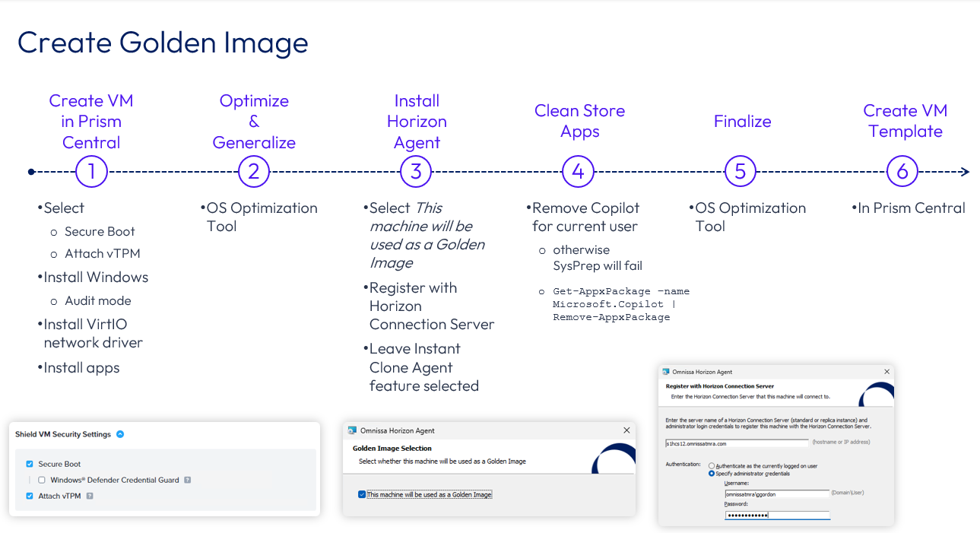
Task: Click the Password input field
Action: pyautogui.click(x=777, y=515)
